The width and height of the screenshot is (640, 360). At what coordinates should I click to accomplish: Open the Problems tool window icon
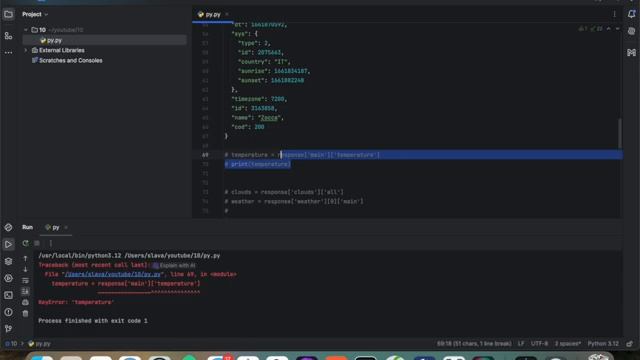coord(8,312)
